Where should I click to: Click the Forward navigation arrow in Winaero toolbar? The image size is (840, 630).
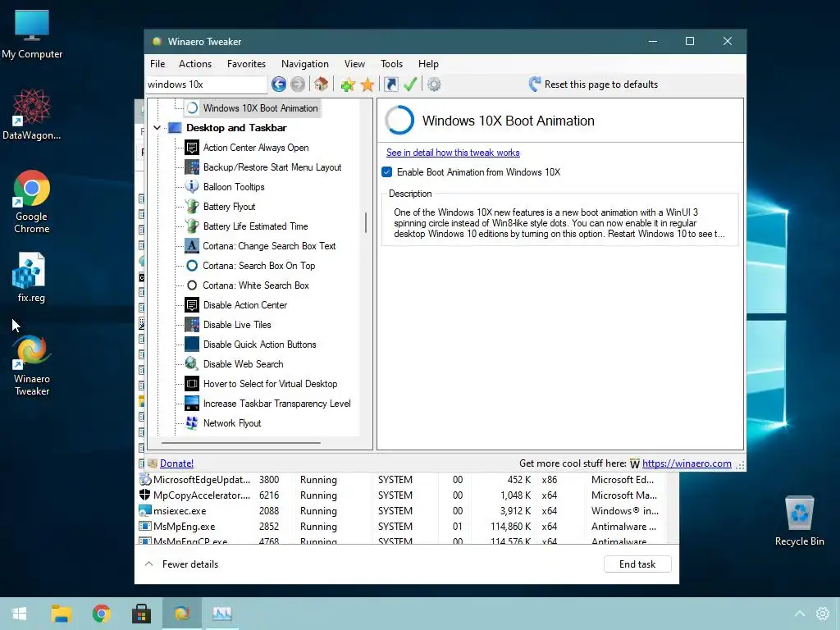[298, 84]
